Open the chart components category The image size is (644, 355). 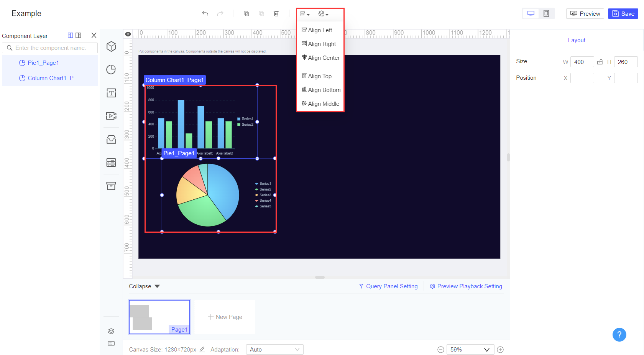[x=111, y=70]
